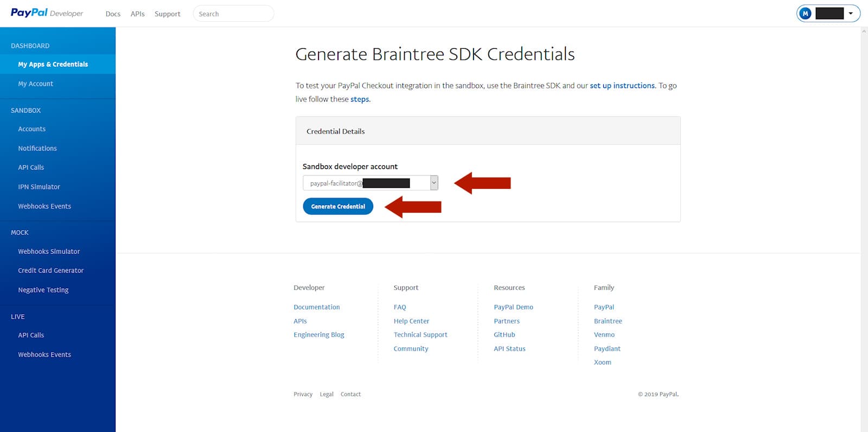Open the Docs menu

tap(113, 14)
